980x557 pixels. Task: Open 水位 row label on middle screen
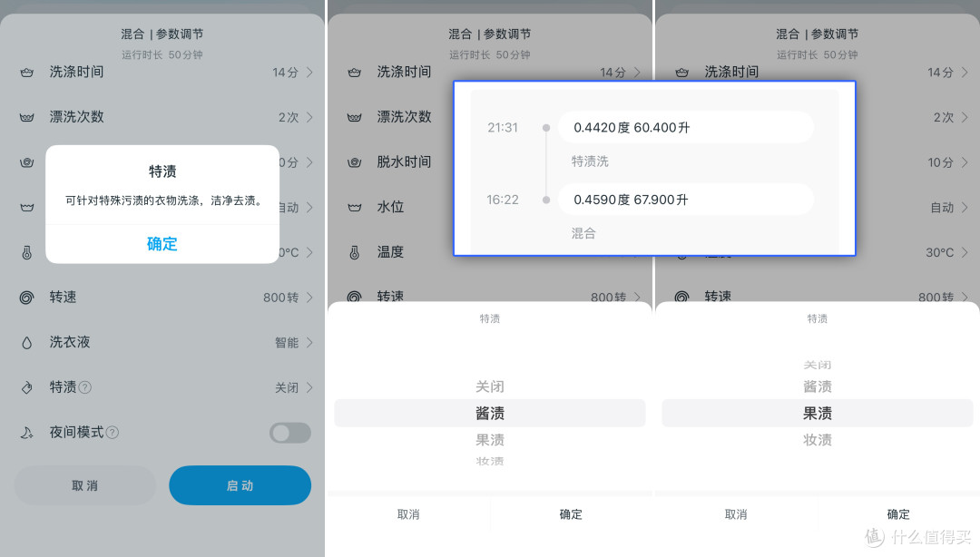point(390,208)
